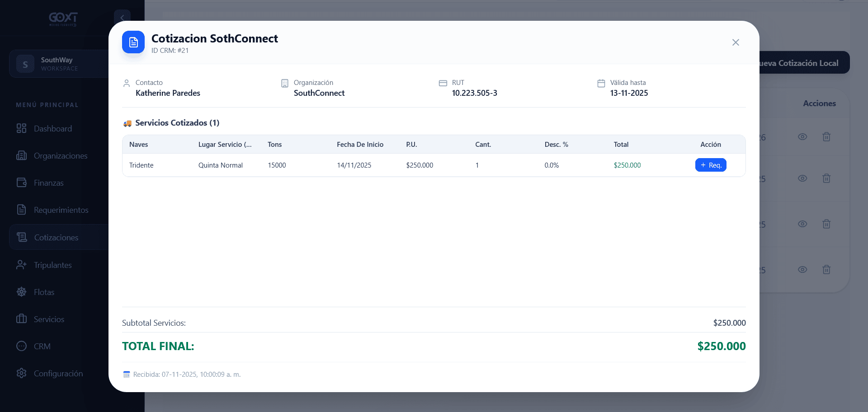This screenshot has height=412, width=868.
Task: Open Configuración settings
Action: (58, 374)
